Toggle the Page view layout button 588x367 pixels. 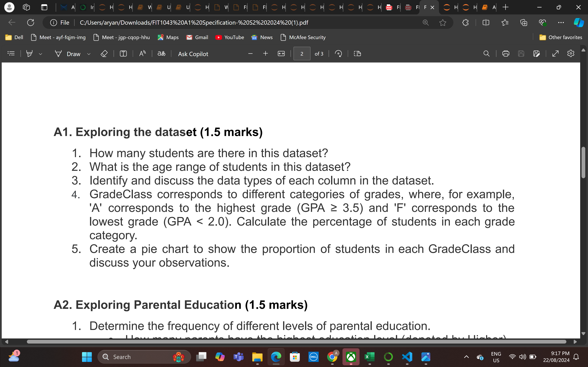(357, 54)
